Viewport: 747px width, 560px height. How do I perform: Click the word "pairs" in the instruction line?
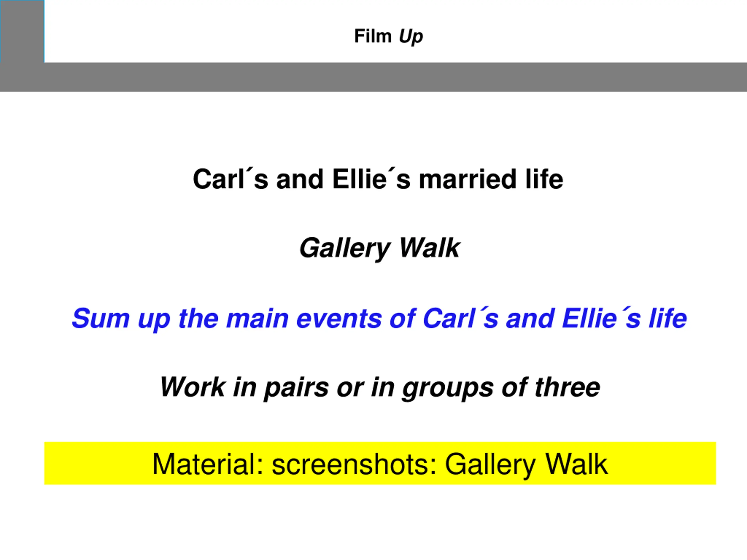(296, 388)
